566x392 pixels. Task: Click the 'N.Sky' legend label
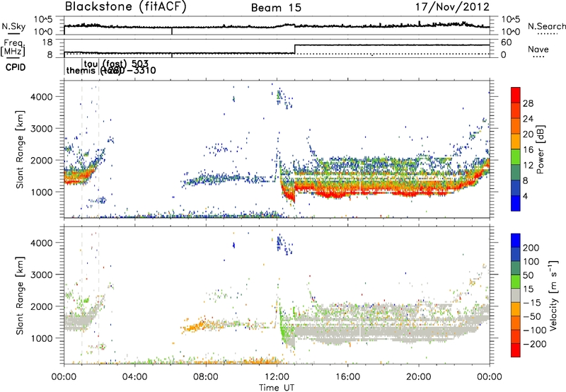click(13, 26)
